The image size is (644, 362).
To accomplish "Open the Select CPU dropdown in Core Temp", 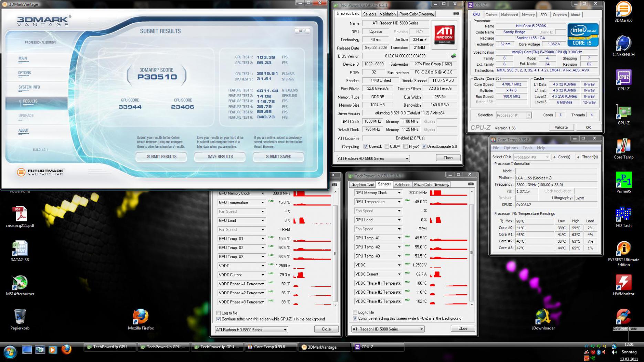I will pyautogui.click(x=531, y=157).
